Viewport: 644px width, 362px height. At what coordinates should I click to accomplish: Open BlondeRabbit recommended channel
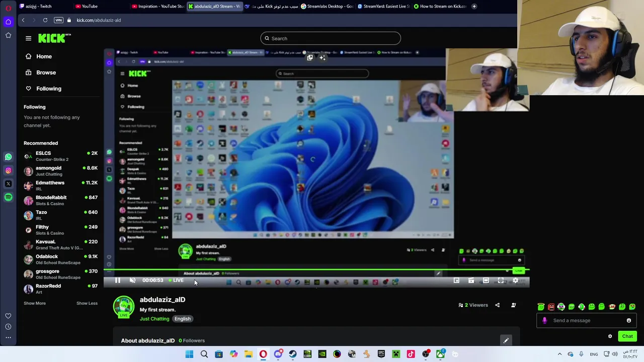tap(60, 200)
